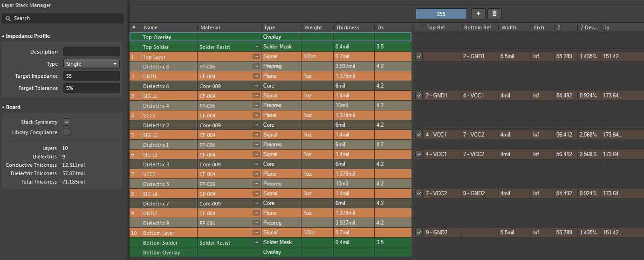644x260 pixels.
Task: Open material picker for GND1 row
Action: pos(256,76)
